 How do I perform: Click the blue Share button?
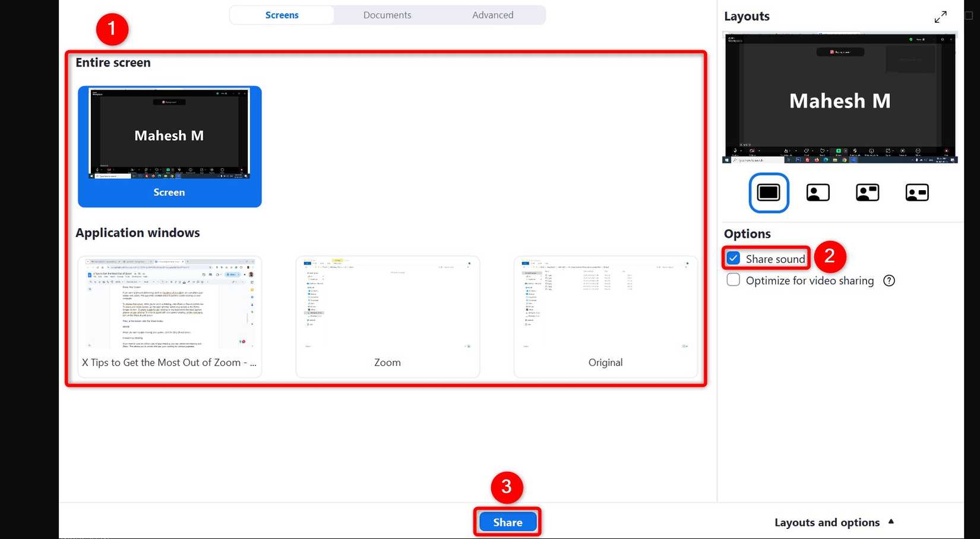tap(507, 521)
